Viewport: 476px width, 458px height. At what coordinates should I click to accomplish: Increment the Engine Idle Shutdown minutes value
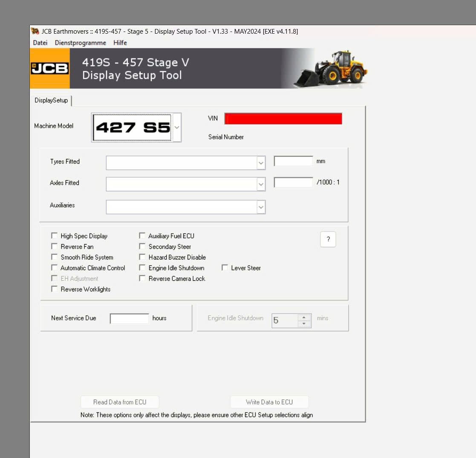pyautogui.click(x=303, y=318)
